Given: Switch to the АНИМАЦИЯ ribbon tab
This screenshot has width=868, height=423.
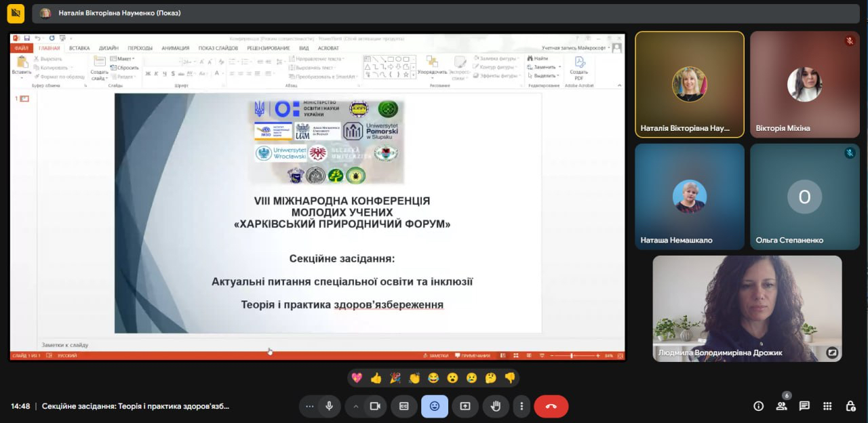Looking at the screenshot, I should click(x=176, y=48).
